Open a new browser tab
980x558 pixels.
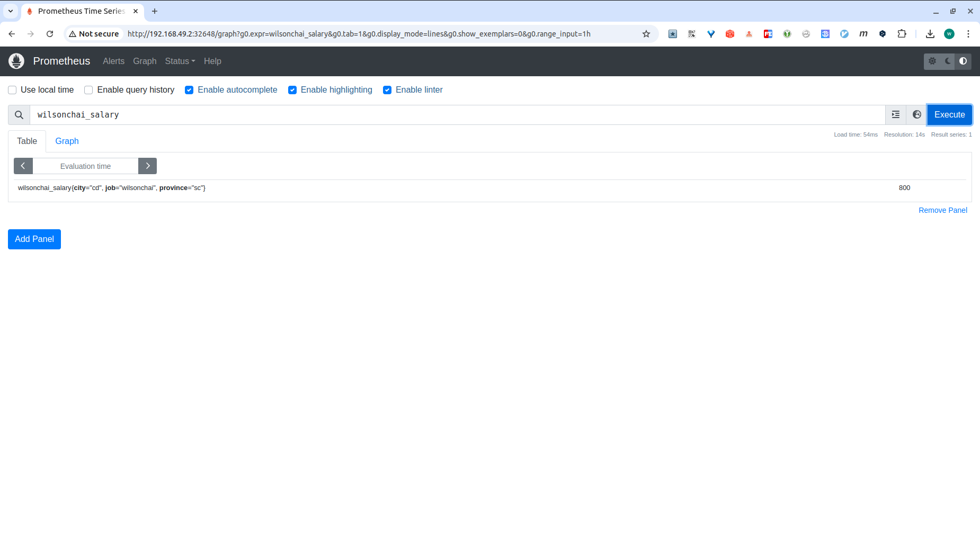(x=155, y=11)
